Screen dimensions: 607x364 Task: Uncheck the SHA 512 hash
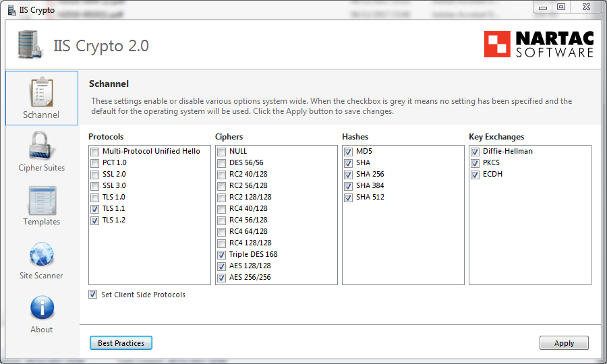(x=349, y=198)
